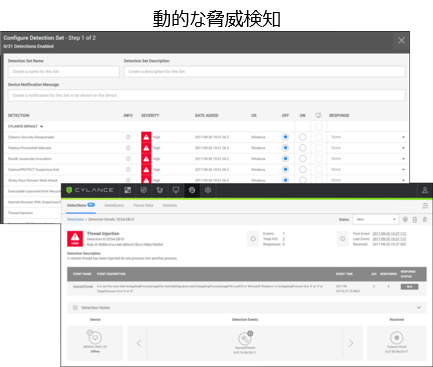Go to previous detection event with left arrow
This screenshot has width=433, height=367.
coord(139,343)
